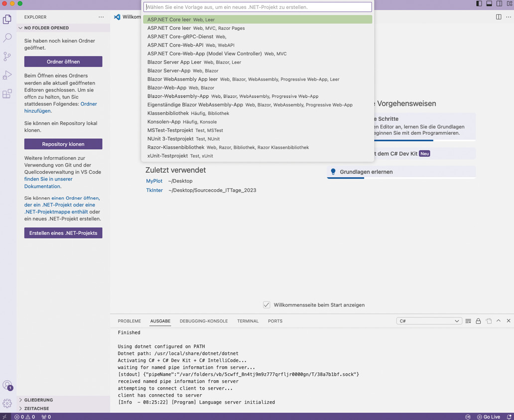Viewport: 514px width, 420px height.
Task: Click the Repository klonen button
Action: (x=63, y=144)
